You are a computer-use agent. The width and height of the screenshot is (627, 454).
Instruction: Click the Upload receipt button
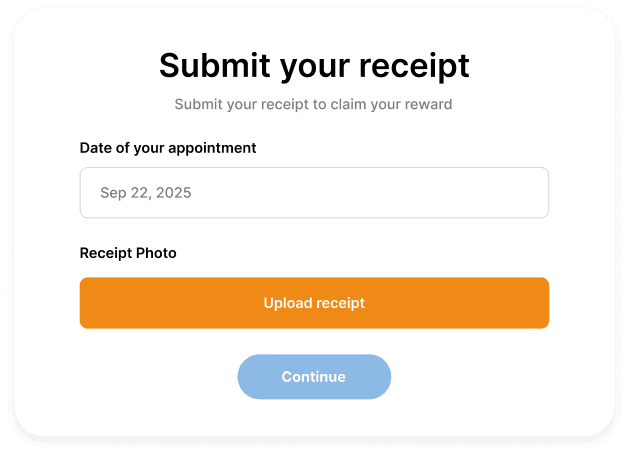pyautogui.click(x=314, y=303)
